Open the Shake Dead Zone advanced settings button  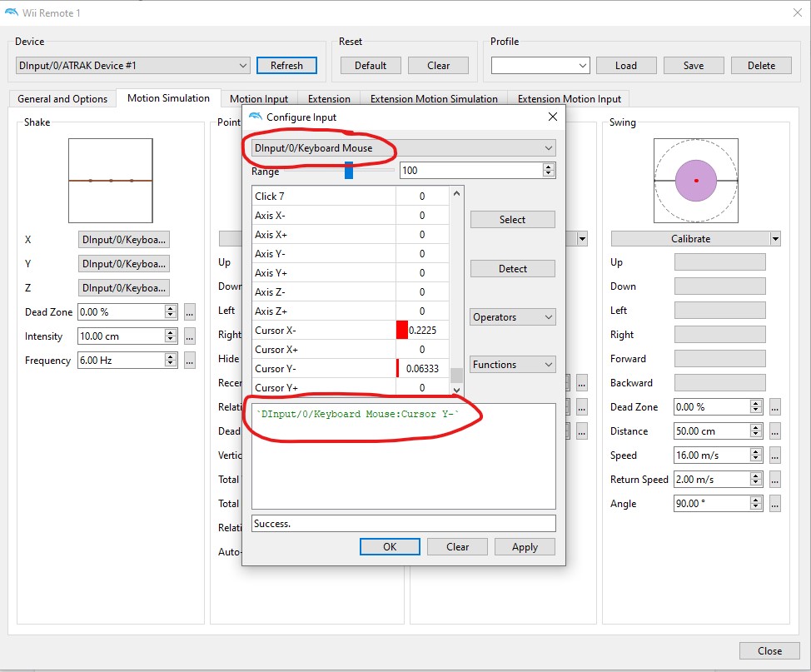[x=190, y=312]
